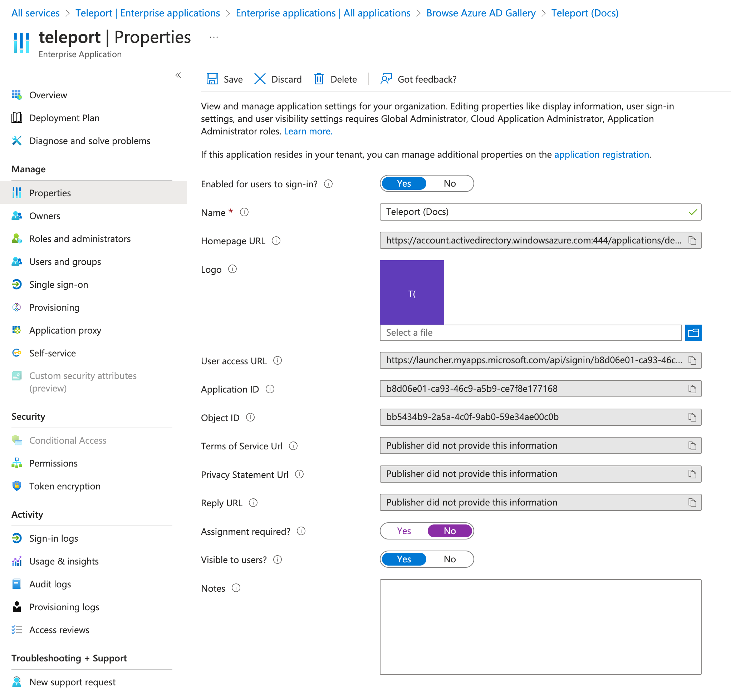Open Sign-in logs activity panel
This screenshot has height=700, width=731.
tap(54, 538)
